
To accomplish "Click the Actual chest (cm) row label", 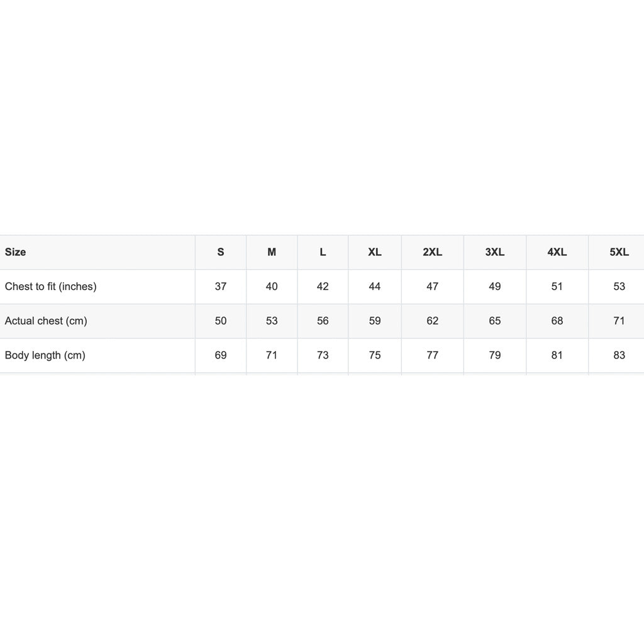I will [x=46, y=321].
